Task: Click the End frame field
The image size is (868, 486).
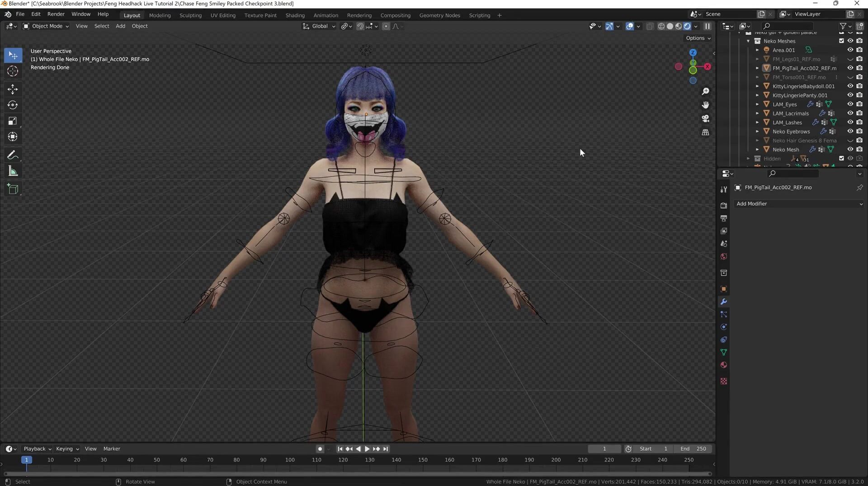Action: (693, 449)
